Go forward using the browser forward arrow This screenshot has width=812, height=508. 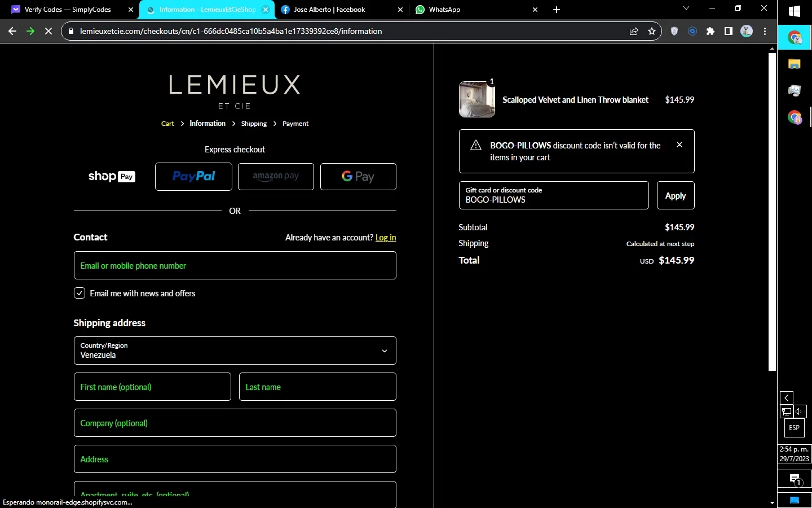pos(30,31)
